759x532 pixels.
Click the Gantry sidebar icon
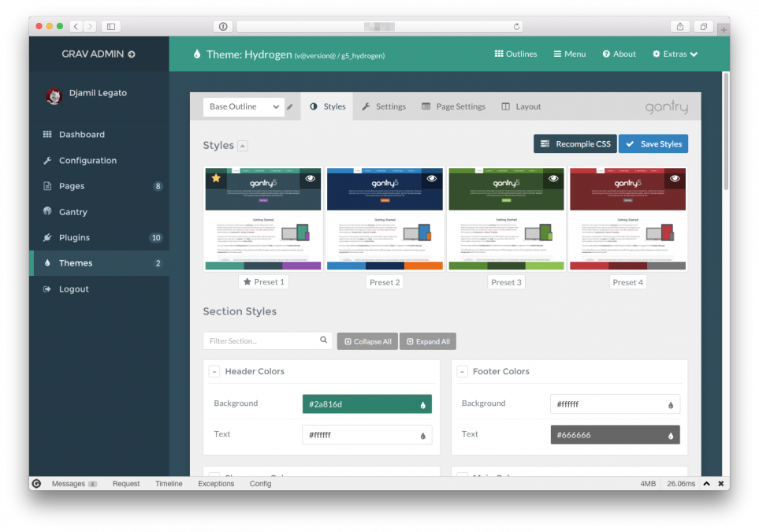[x=47, y=211]
